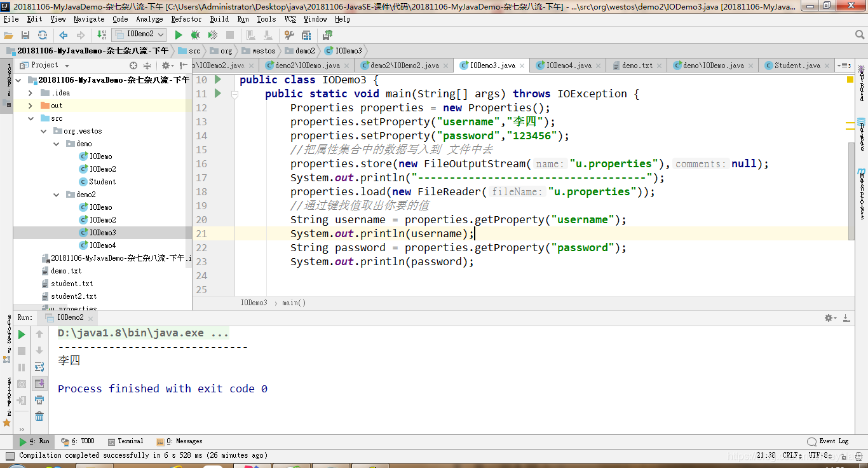Image resolution: width=868 pixels, height=468 pixels.
Task: Switch to the Student.java tab
Action: tap(797, 65)
